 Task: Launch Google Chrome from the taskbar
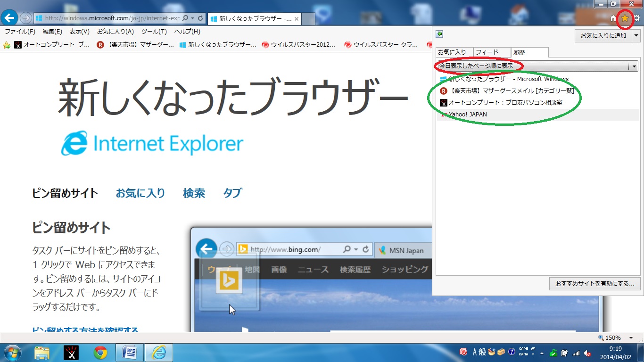click(x=100, y=353)
